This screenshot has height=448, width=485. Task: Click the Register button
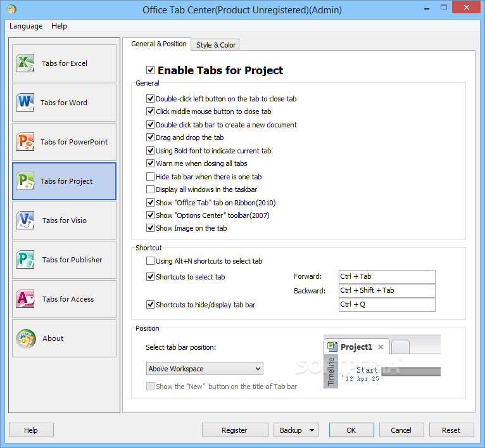pos(234,430)
